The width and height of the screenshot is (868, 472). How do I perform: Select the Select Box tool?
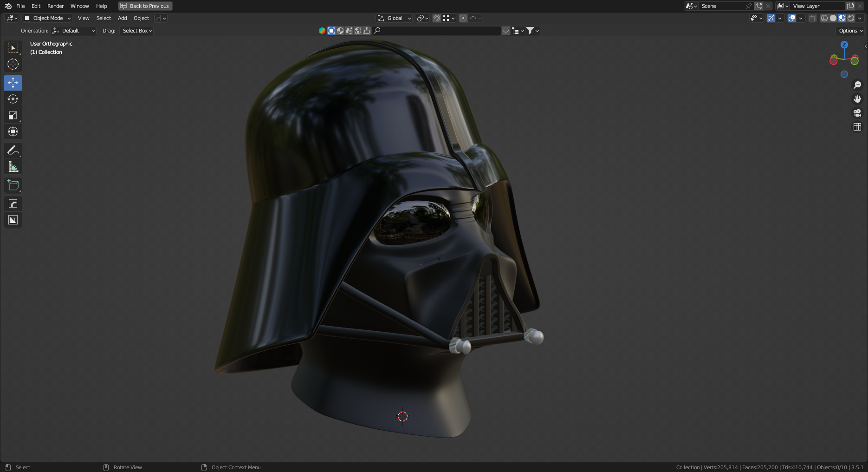point(13,48)
